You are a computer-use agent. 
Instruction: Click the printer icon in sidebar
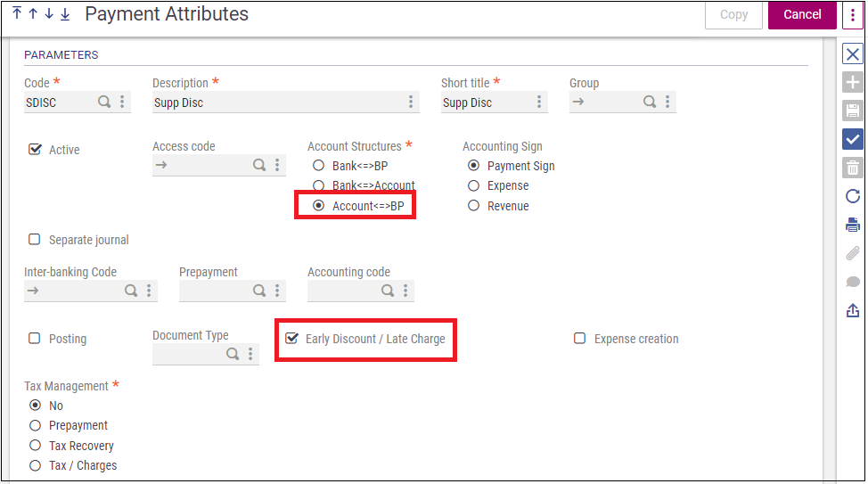(x=853, y=225)
